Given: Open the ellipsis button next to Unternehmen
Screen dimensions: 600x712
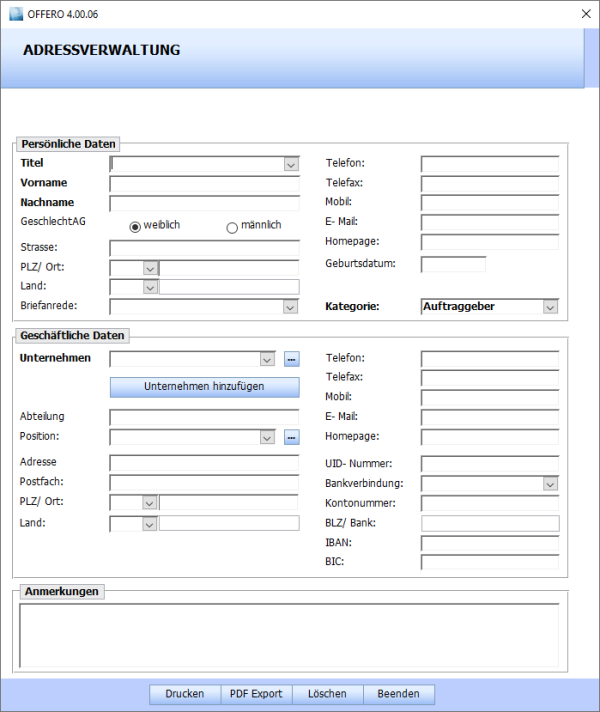Looking at the screenshot, I should click(x=292, y=359).
